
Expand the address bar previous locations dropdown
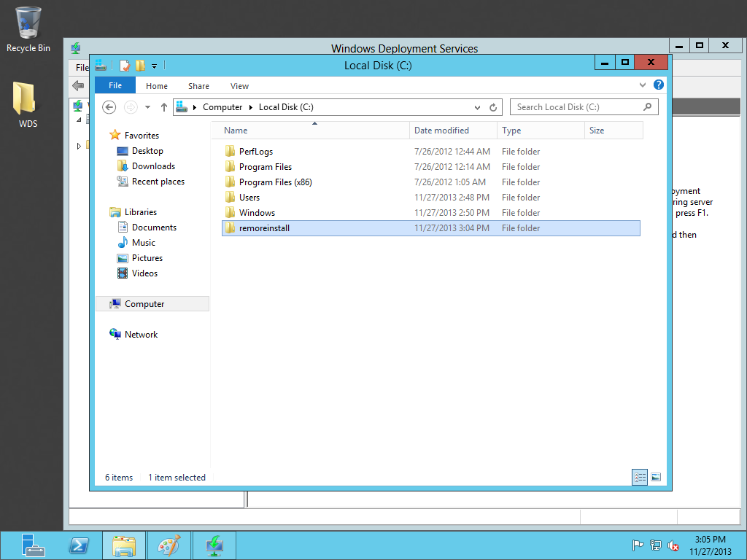(478, 107)
